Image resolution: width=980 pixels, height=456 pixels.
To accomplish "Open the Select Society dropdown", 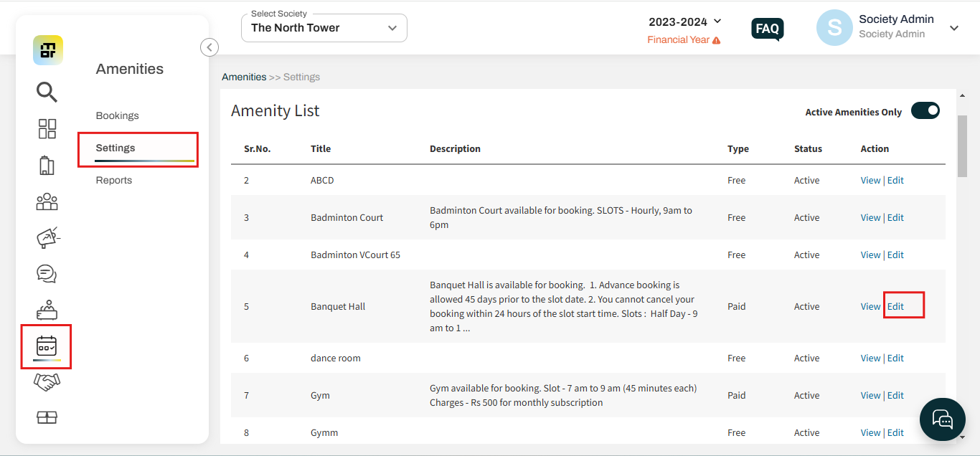I will click(x=324, y=28).
